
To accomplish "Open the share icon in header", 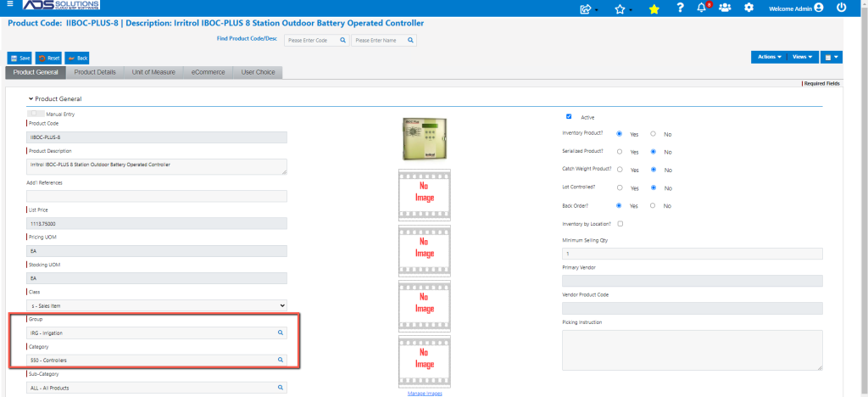I will [586, 8].
